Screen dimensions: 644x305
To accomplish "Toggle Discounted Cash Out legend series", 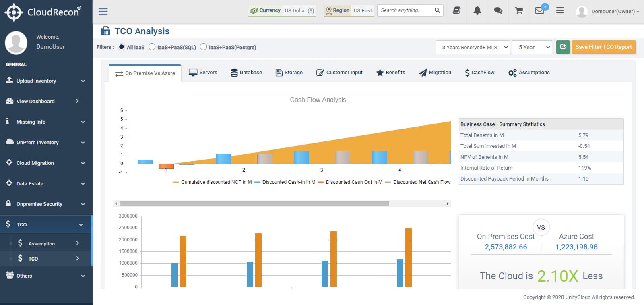I will (x=350, y=182).
